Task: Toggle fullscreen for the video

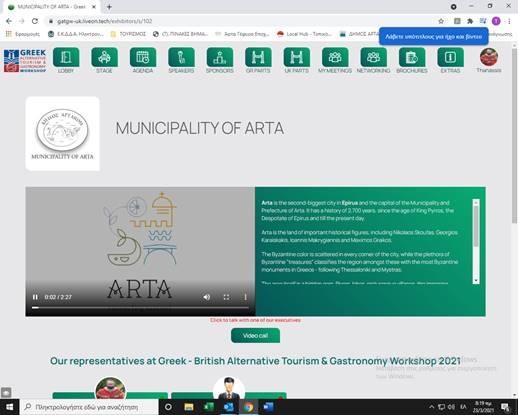Action: point(226,297)
